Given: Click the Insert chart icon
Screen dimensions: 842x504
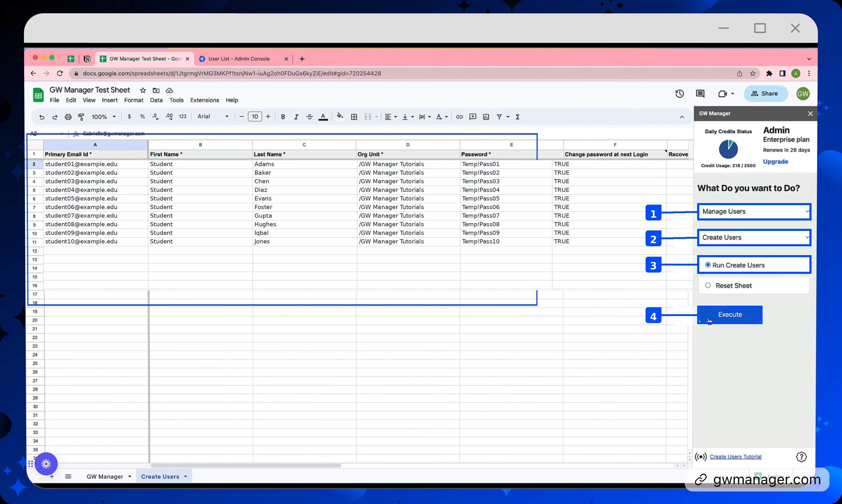Looking at the screenshot, I should (x=486, y=117).
